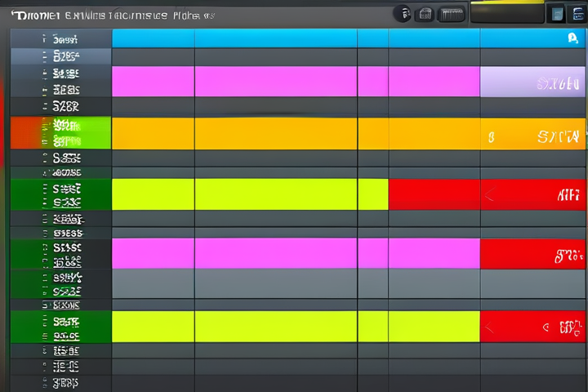Collapse the bottom red block using its left arrow

(489, 327)
